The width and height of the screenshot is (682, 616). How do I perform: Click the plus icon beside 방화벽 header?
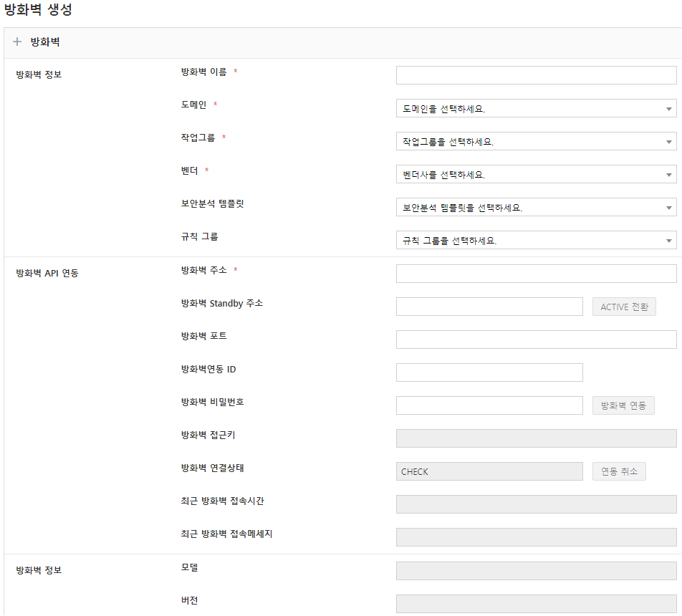17,42
